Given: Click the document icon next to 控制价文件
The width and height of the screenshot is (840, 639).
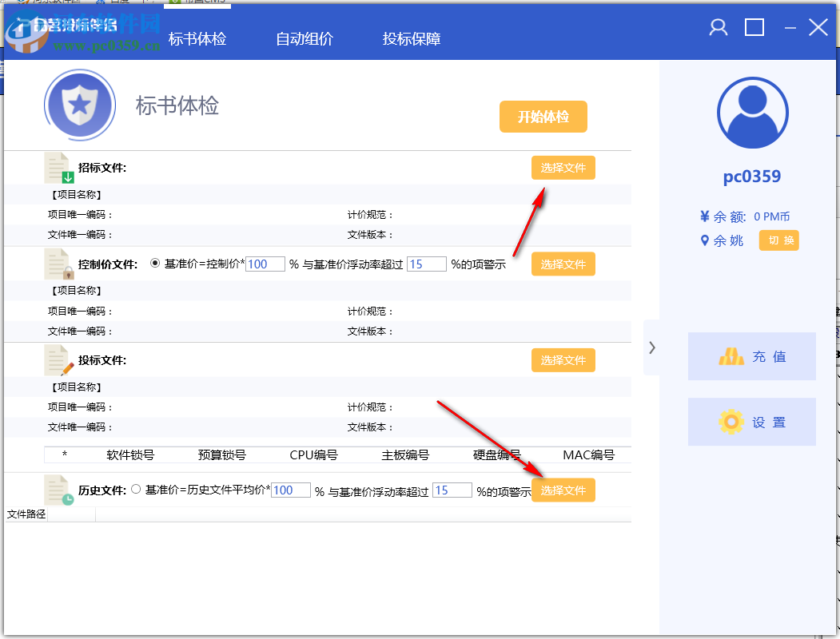Looking at the screenshot, I should click(56, 264).
